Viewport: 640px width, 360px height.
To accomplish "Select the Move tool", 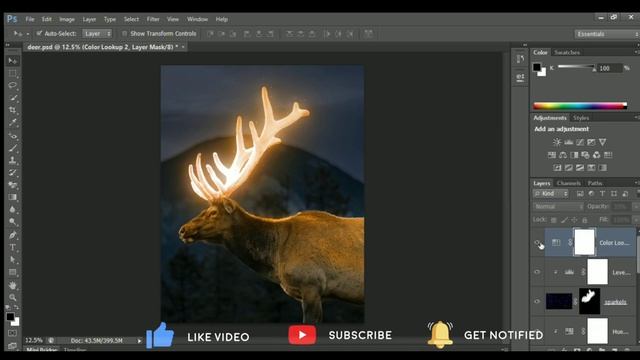I will pos(13,61).
